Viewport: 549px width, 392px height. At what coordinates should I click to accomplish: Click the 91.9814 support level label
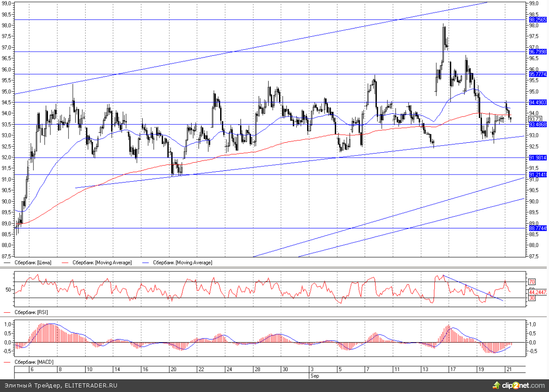pyautogui.click(x=537, y=158)
